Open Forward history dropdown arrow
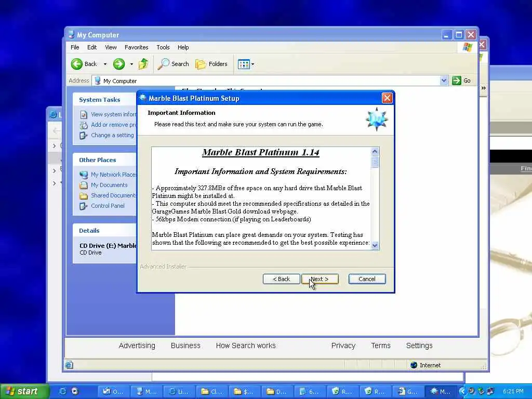 pos(131,64)
